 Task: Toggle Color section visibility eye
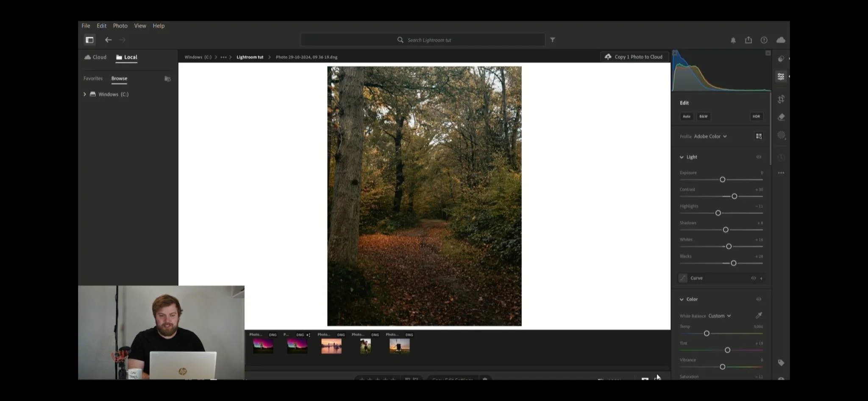tap(759, 299)
